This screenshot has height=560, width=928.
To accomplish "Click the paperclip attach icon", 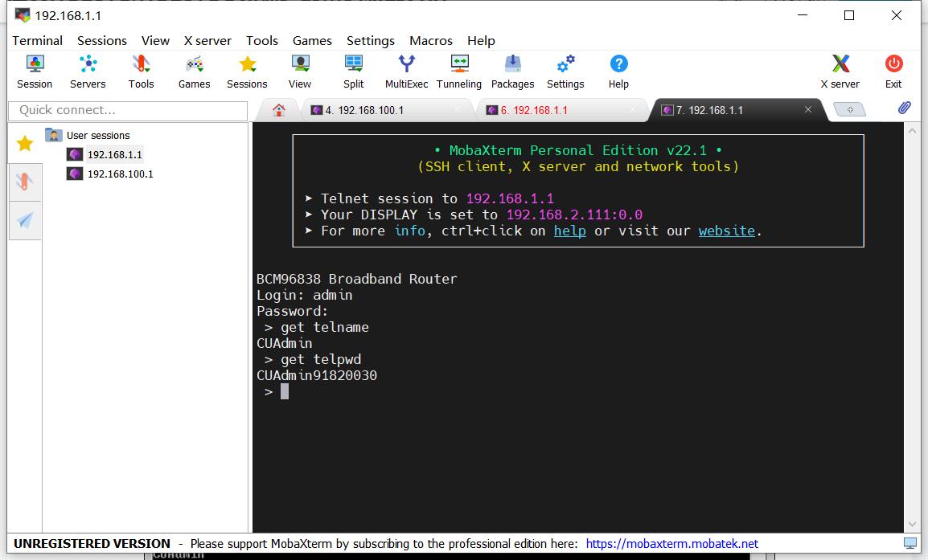I will pos(904,108).
